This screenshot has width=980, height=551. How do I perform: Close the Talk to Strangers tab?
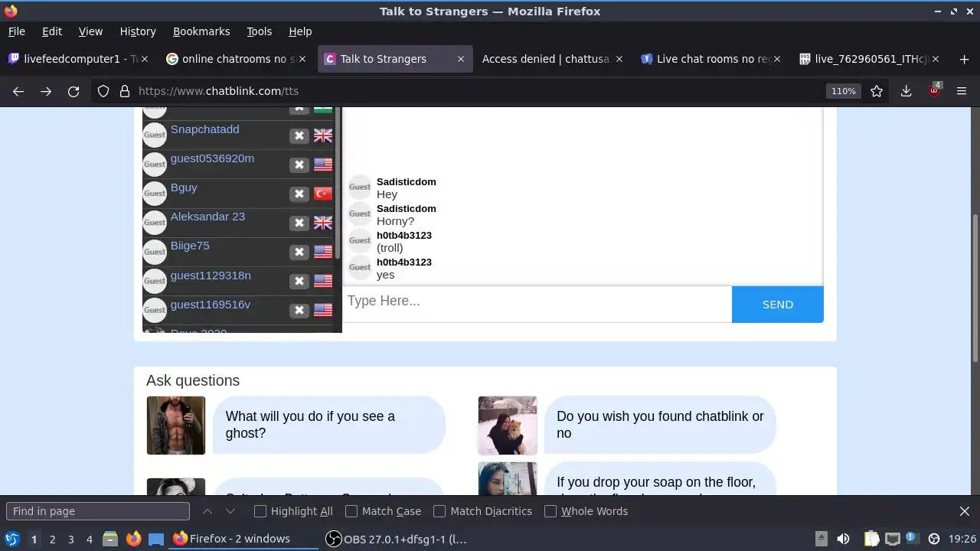[460, 59]
